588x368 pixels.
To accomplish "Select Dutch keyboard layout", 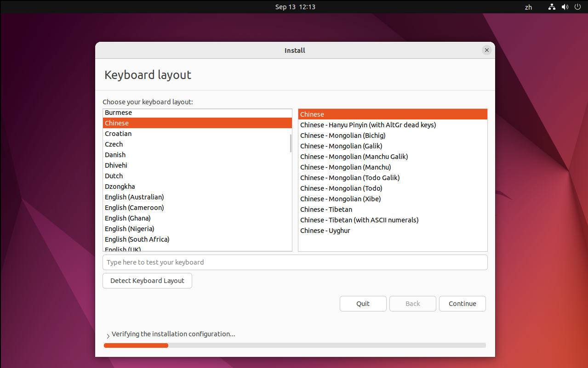I will point(197,176).
